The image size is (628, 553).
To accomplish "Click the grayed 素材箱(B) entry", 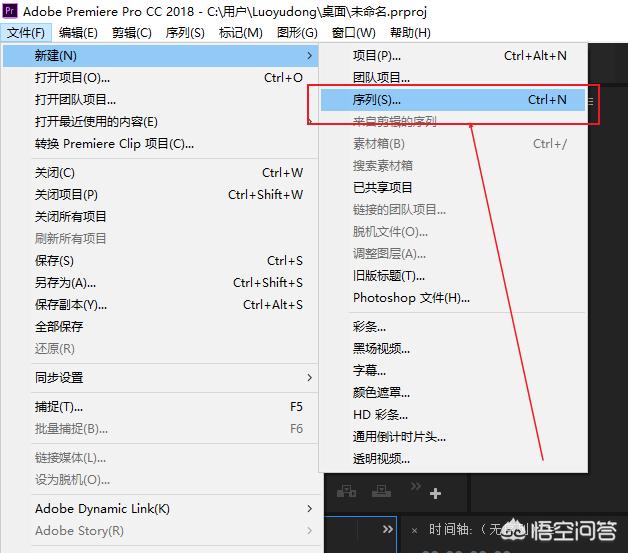I will pos(453,144).
